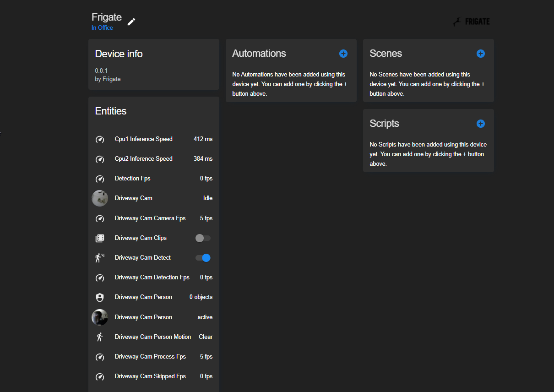Click the Scenes card heading

(386, 54)
